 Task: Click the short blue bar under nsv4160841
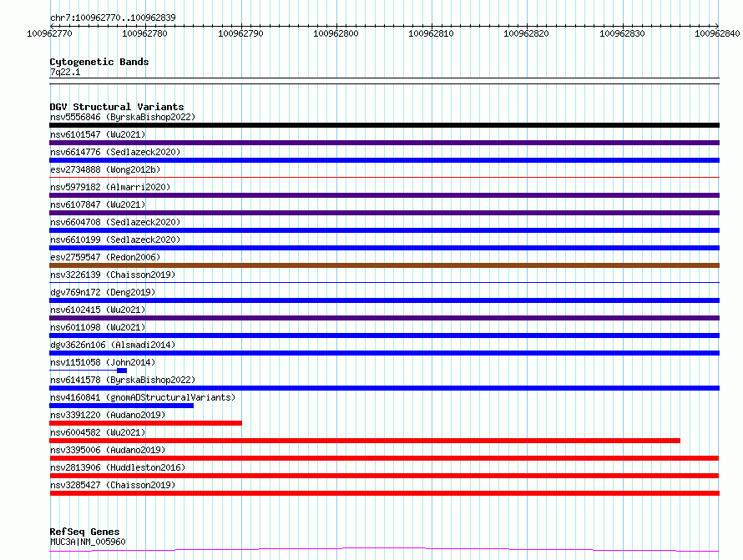pos(121,406)
